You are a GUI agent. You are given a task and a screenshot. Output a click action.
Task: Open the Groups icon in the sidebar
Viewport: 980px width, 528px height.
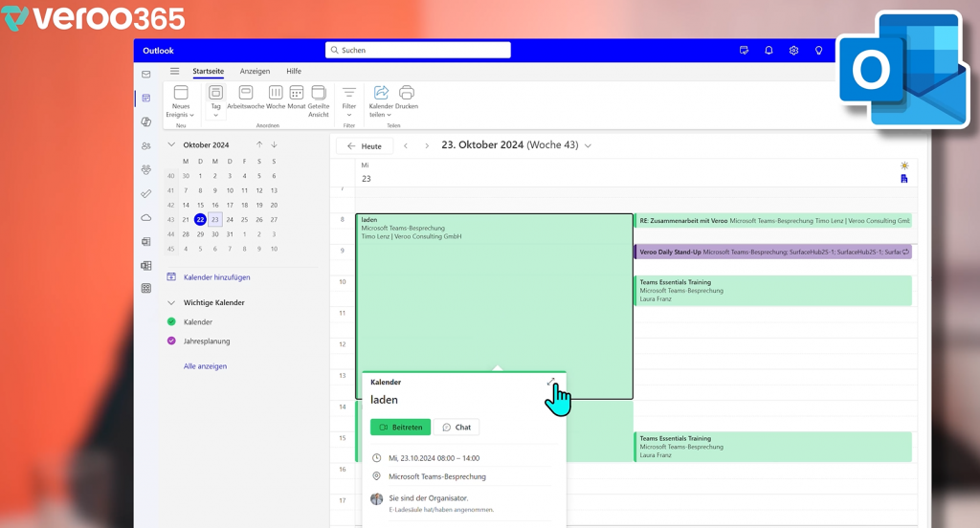pyautogui.click(x=145, y=169)
